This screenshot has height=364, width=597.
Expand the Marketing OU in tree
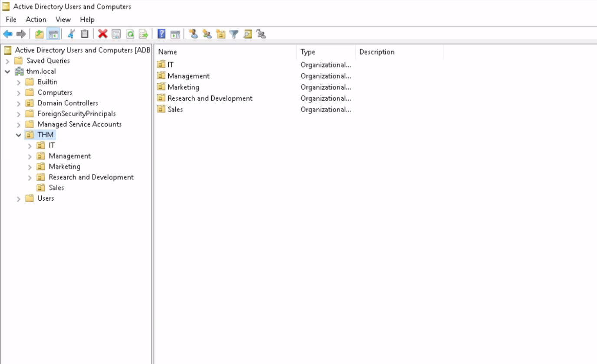pos(30,167)
